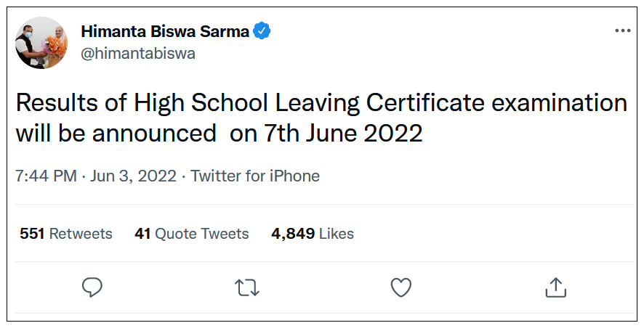
Task: Click the bold 4,849 like count
Action: [x=293, y=234]
